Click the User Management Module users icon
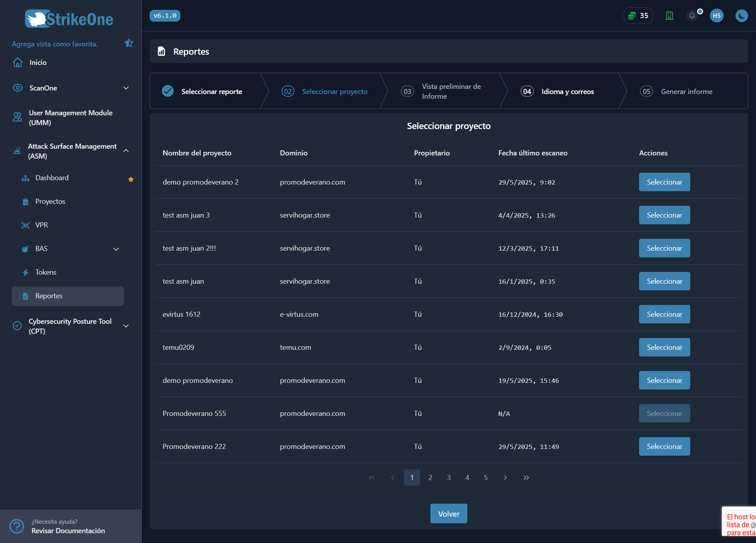756x543 pixels. (x=17, y=117)
